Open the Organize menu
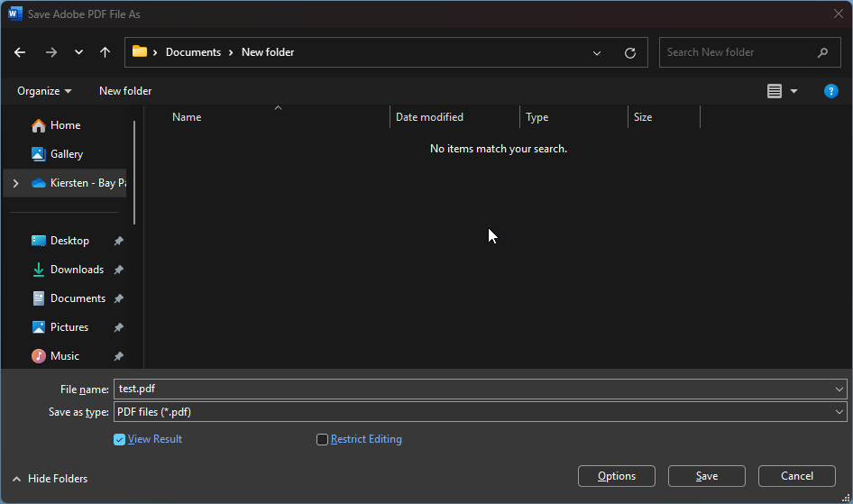 pos(44,91)
